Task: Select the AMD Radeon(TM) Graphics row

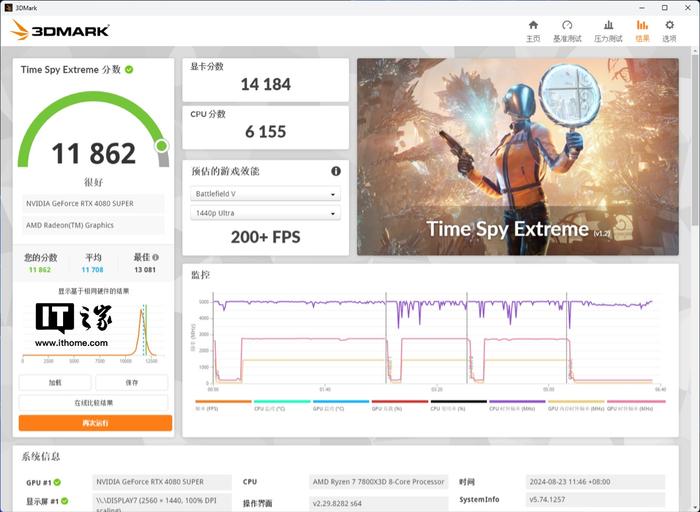Action: click(93, 225)
